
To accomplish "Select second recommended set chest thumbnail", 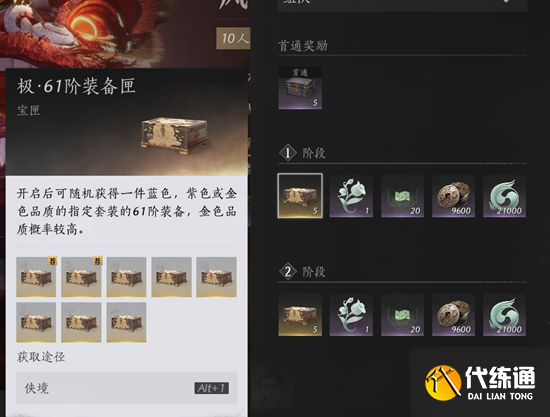I will 81,277.
